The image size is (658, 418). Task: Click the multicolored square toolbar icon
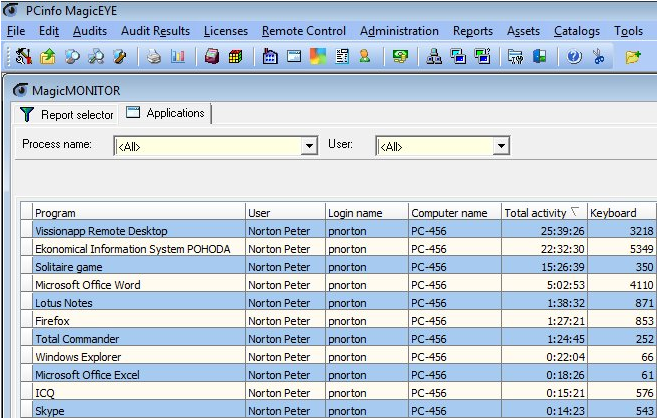click(x=318, y=56)
